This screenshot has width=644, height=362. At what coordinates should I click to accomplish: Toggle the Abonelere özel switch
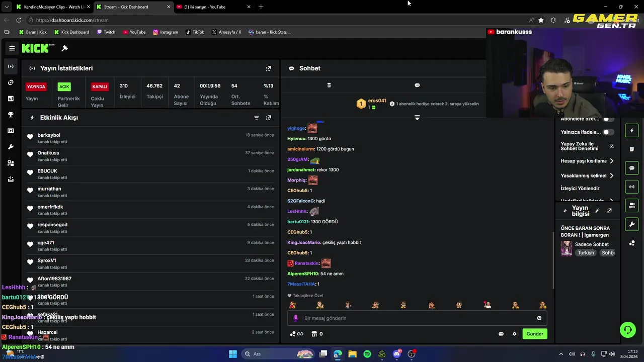click(608, 119)
